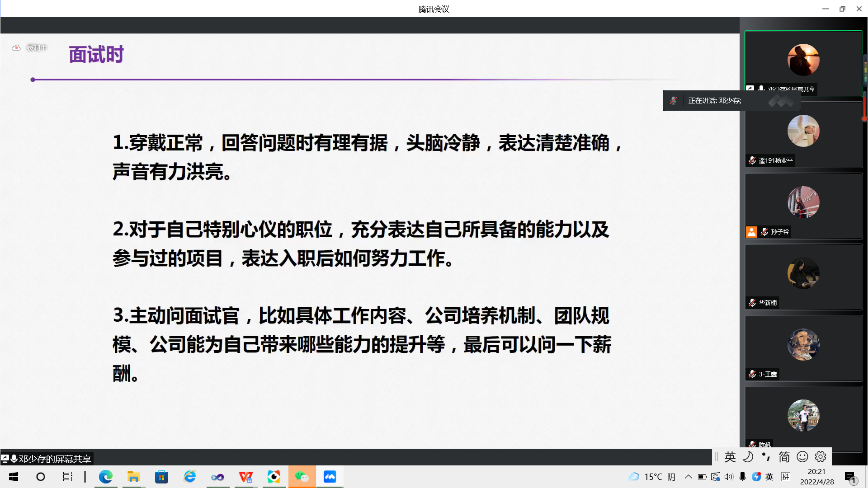868x488 pixels.
Task: Open the clock showing 20:21 2022/4/28
Action: [x=817, y=477]
